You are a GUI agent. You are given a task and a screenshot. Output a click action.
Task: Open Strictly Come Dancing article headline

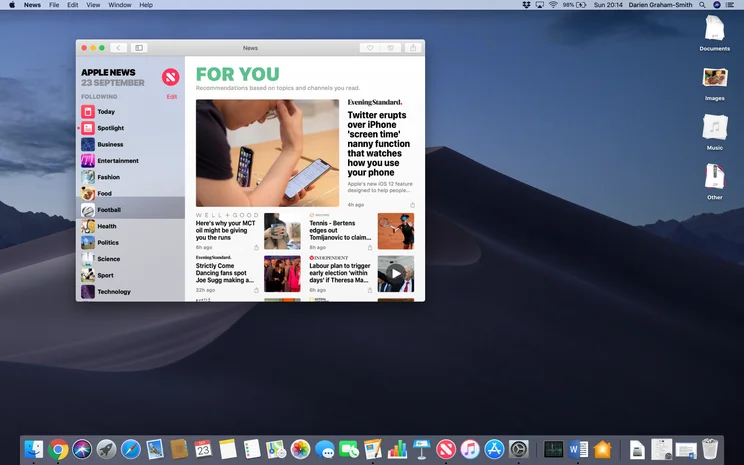224,273
